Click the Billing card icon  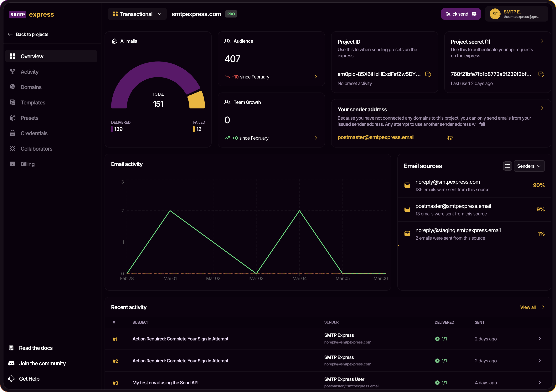point(13,164)
